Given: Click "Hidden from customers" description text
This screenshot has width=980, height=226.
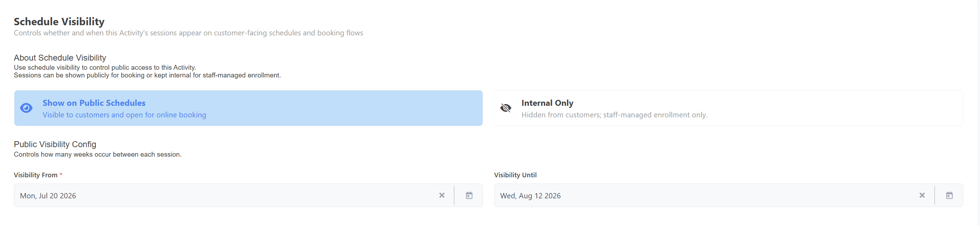Looking at the screenshot, I should tap(614, 115).
